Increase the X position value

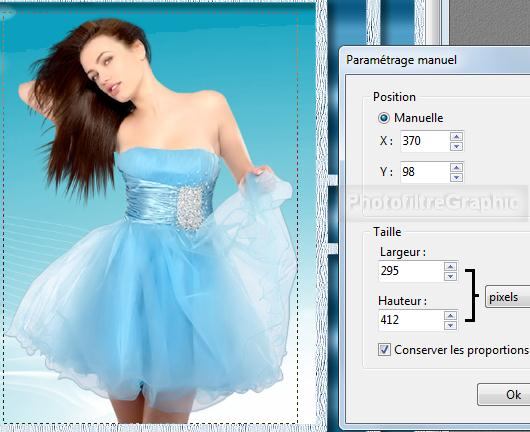point(456,137)
